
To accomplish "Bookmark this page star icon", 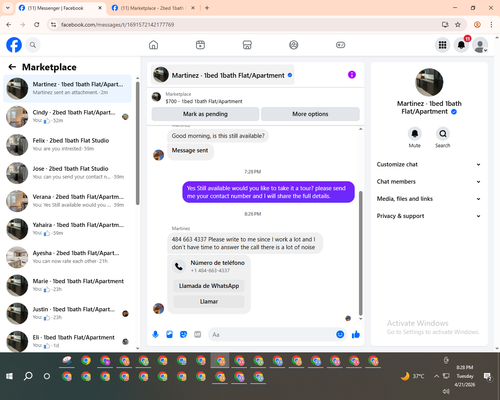I will pos(458,25).
